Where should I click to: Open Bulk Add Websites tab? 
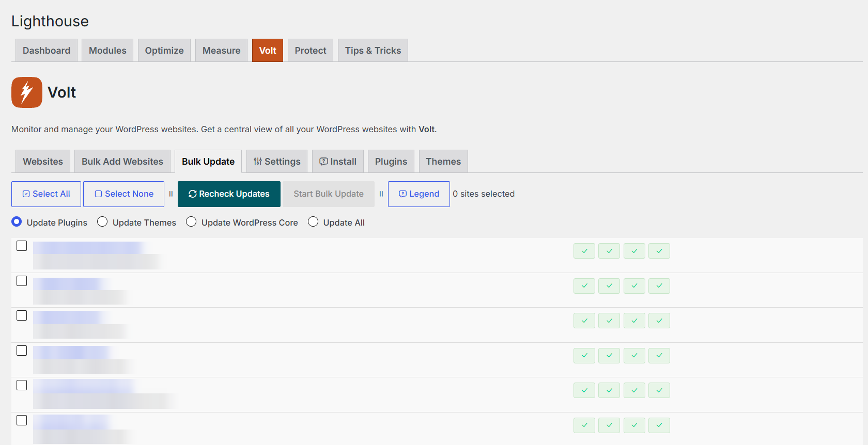pyautogui.click(x=122, y=162)
